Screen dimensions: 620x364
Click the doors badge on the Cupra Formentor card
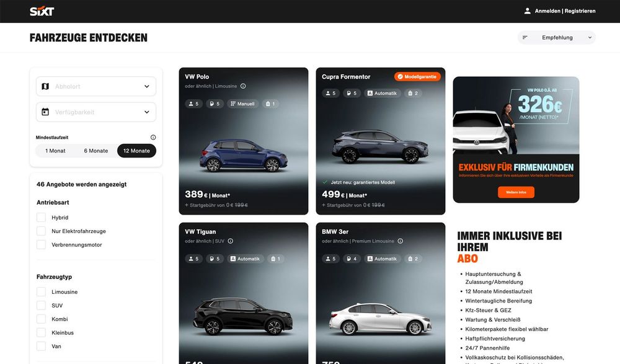[352, 94]
